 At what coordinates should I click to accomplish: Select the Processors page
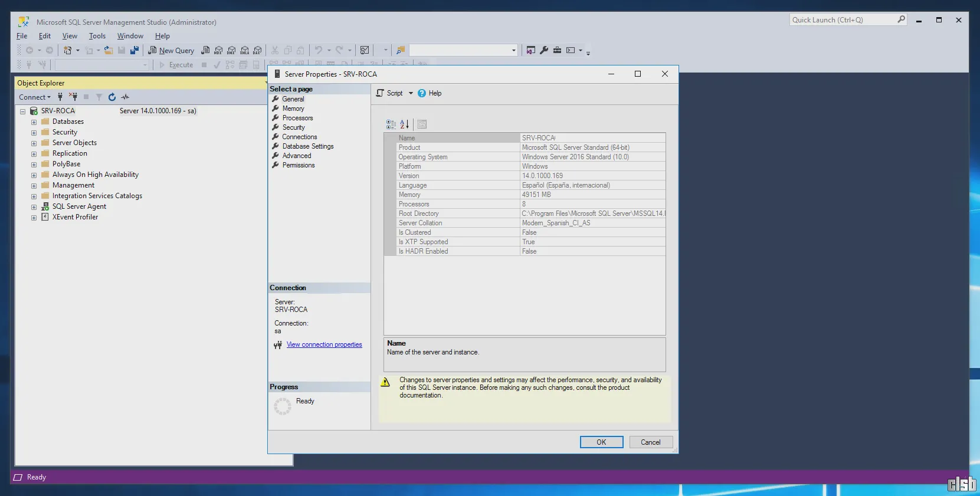297,118
